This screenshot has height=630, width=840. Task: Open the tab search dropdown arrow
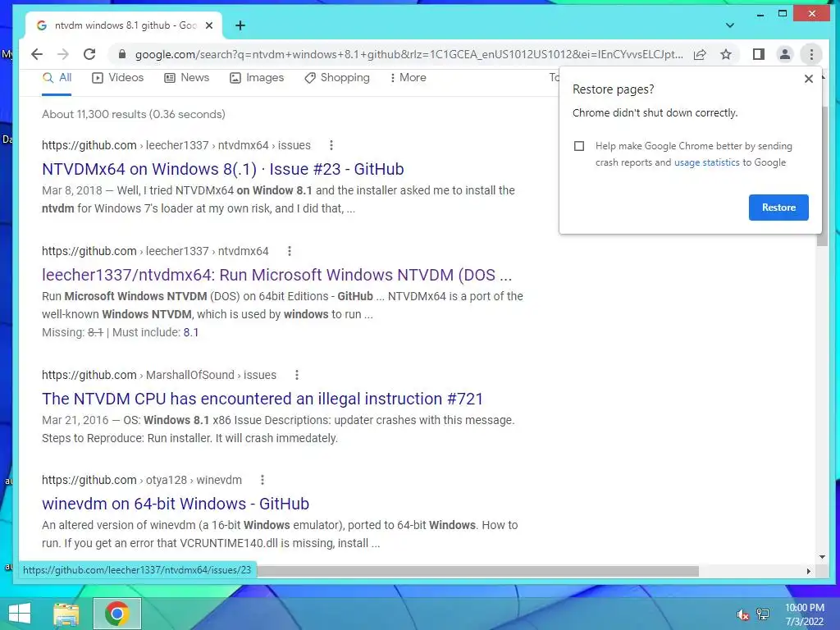pos(729,25)
